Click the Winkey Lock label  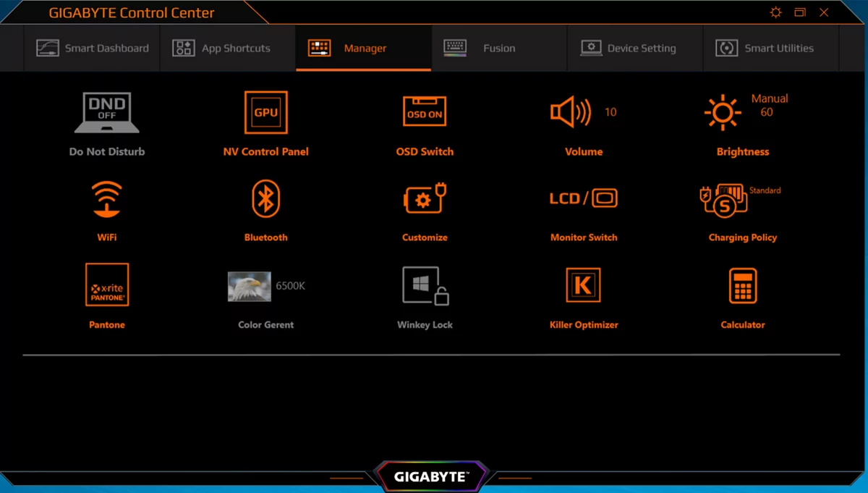point(425,325)
